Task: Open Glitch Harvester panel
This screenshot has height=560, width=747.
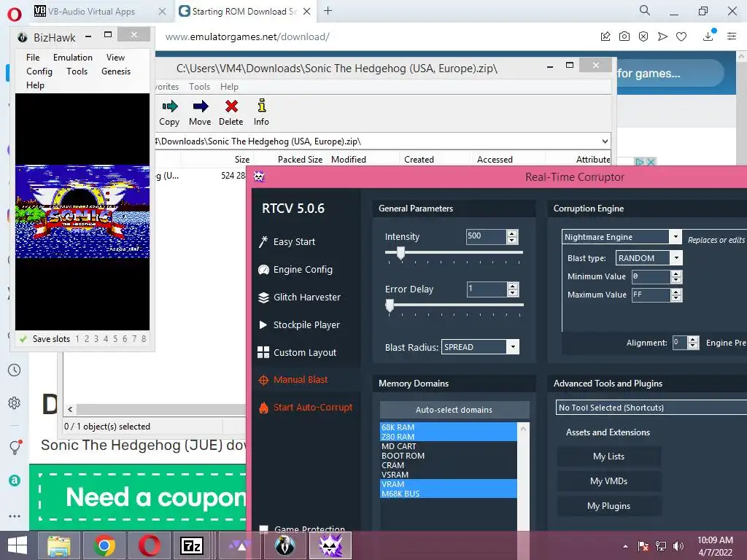Action: click(x=299, y=297)
